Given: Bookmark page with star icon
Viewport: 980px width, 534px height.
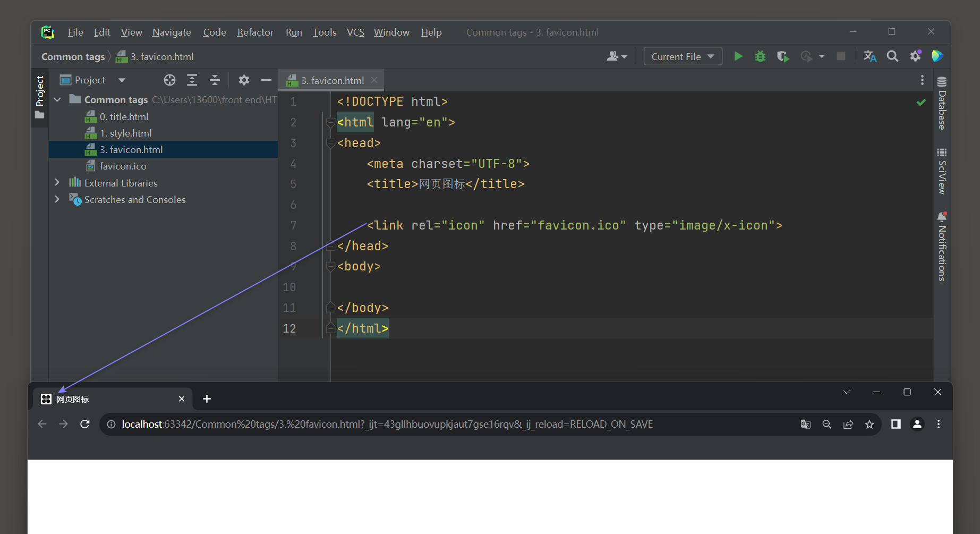Looking at the screenshot, I should pyautogui.click(x=870, y=424).
